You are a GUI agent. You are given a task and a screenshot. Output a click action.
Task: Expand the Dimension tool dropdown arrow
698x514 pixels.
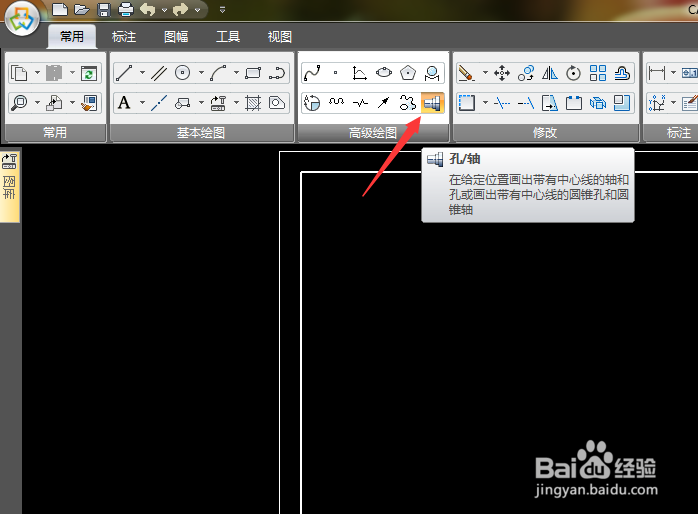674,73
